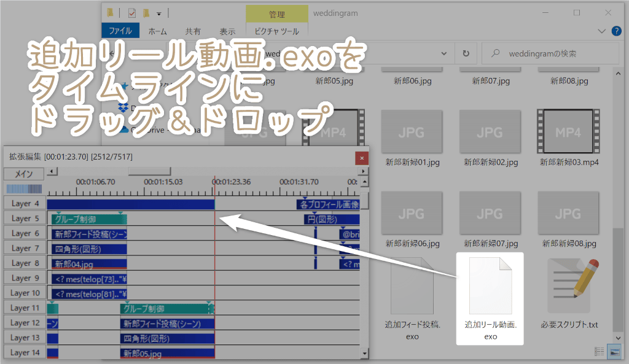Open the address bar history dropdown
The width and height of the screenshot is (629, 364).
[x=444, y=53]
